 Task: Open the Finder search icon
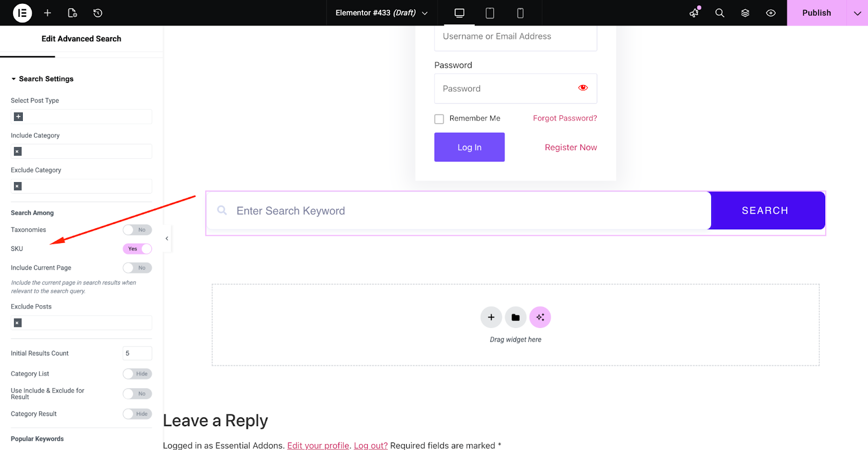(720, 13)
